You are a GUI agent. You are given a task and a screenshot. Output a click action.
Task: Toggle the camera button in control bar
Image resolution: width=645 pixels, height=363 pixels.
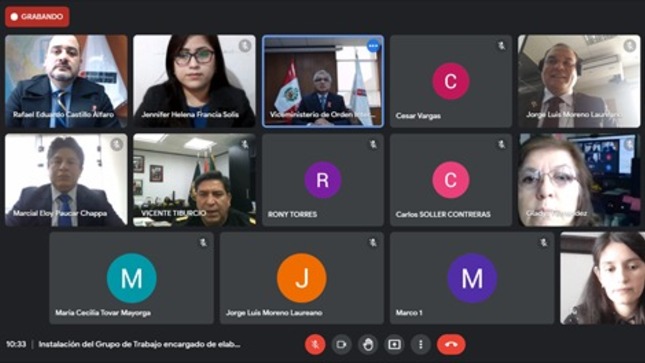point(341,344)
